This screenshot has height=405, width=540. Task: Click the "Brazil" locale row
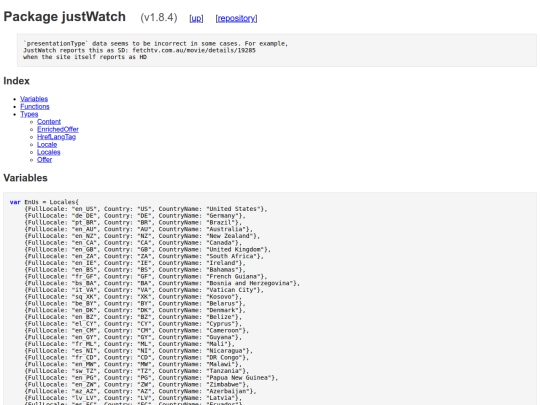pyautogui.click(x=133, y=222)
